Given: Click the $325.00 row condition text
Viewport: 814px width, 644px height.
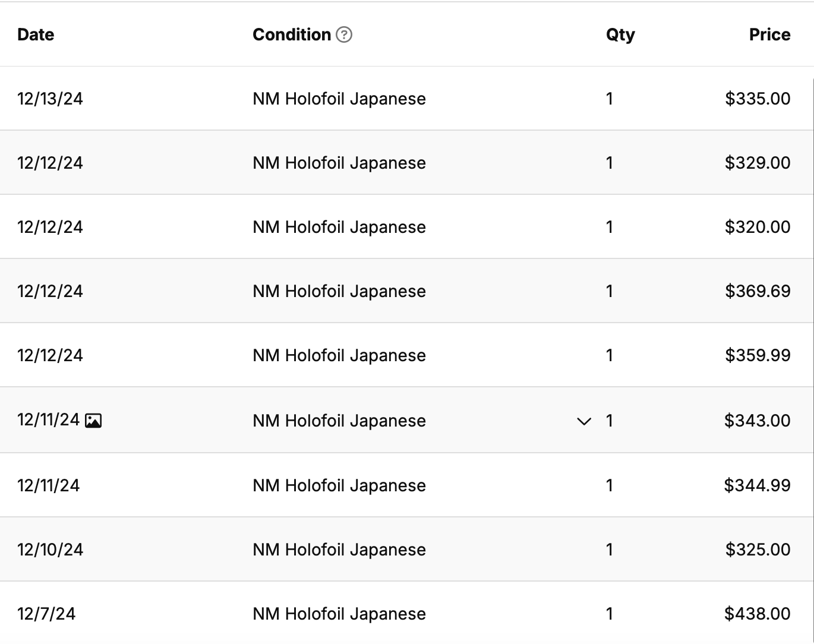Looking at the screenshot, I should point(339,550).
